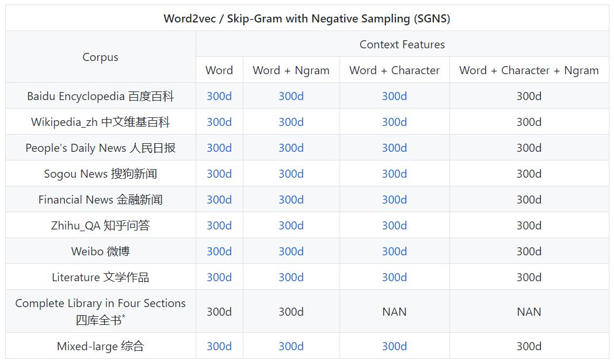
Task: Open Baidu Encyclopedia Word 300d link
Action: coord(219,96)
